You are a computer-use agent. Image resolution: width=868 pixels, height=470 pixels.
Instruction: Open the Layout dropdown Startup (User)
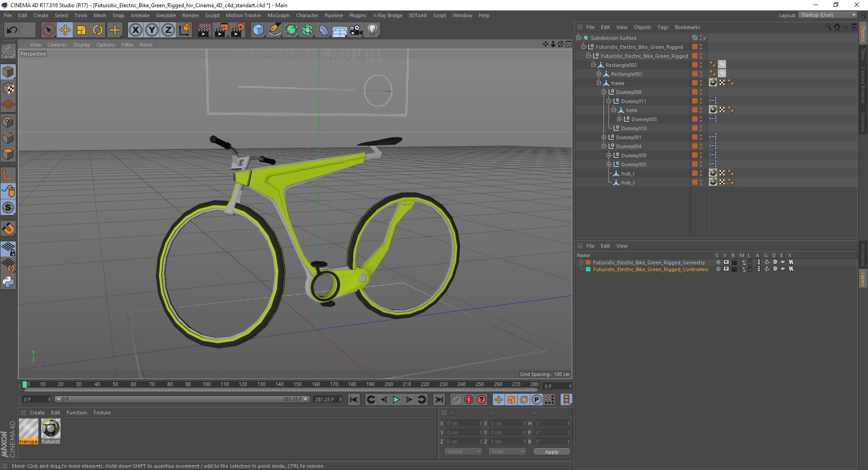click(x=828, y=15)
